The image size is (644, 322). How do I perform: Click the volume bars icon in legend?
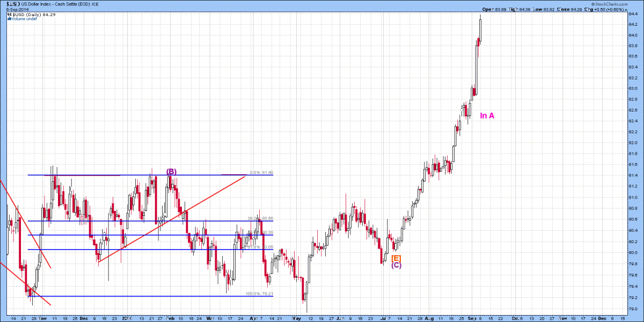click(8, 19)
